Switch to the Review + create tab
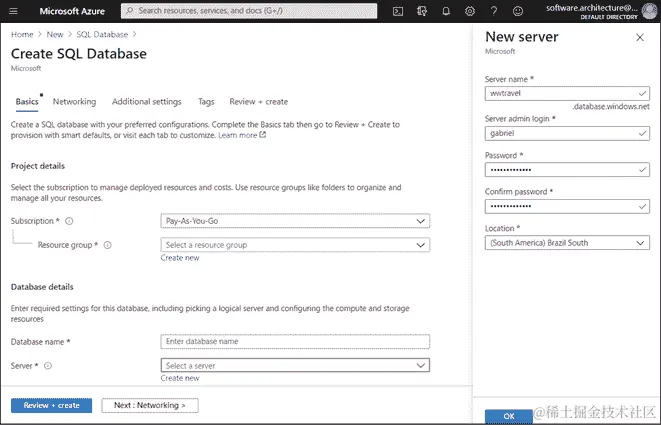The height and width of the screenshot is (425, 661). 258,102
